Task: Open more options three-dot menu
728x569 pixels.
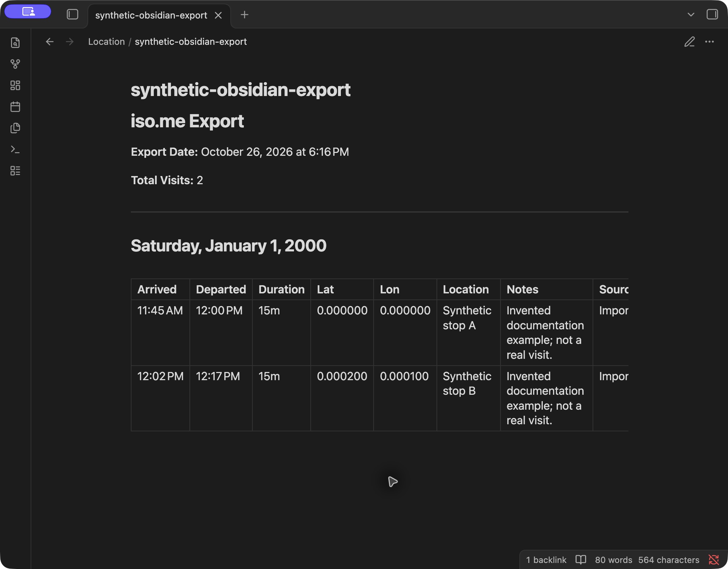Action: [710, 42]
